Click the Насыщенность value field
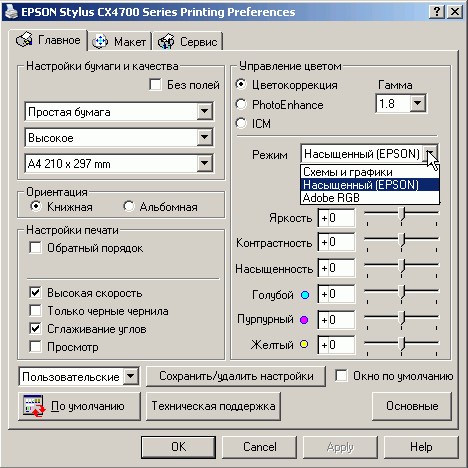The width and height of the screenshot is (468, 468). pyautogui.click(x=336, y=268)
